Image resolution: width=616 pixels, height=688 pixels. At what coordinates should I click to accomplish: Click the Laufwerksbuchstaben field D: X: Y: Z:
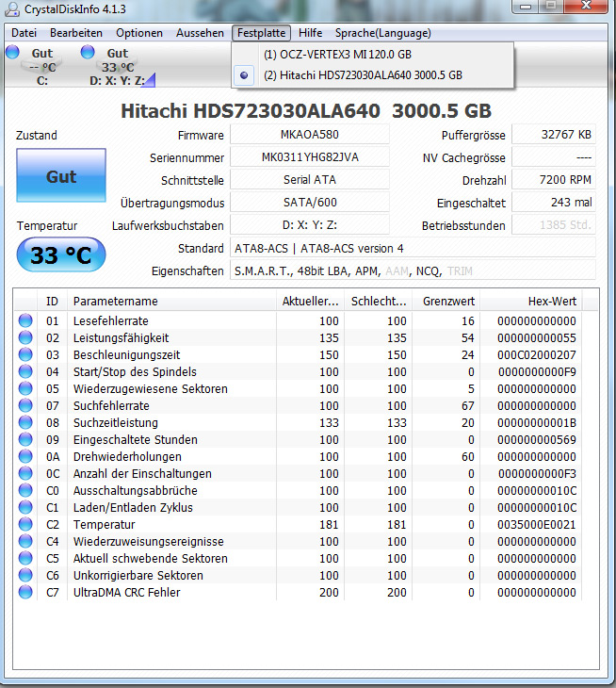(x=310, y=225)
